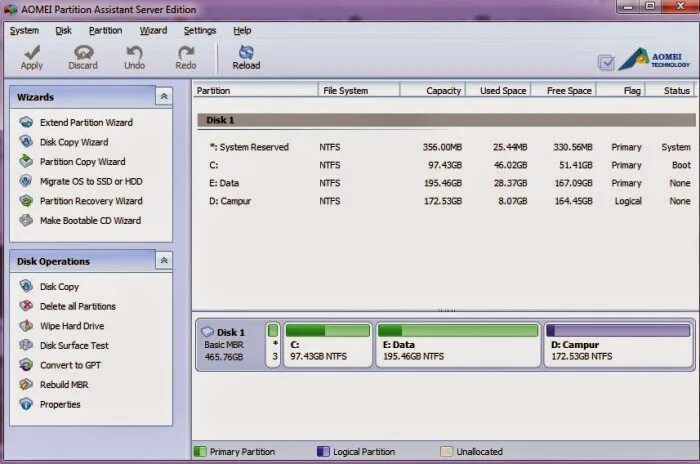Image resolution: width=700 pixels, height=464 pixels.
Task: Click the Rebuild MBR icon
Action: pyautogui.click(x=26, y=385)
